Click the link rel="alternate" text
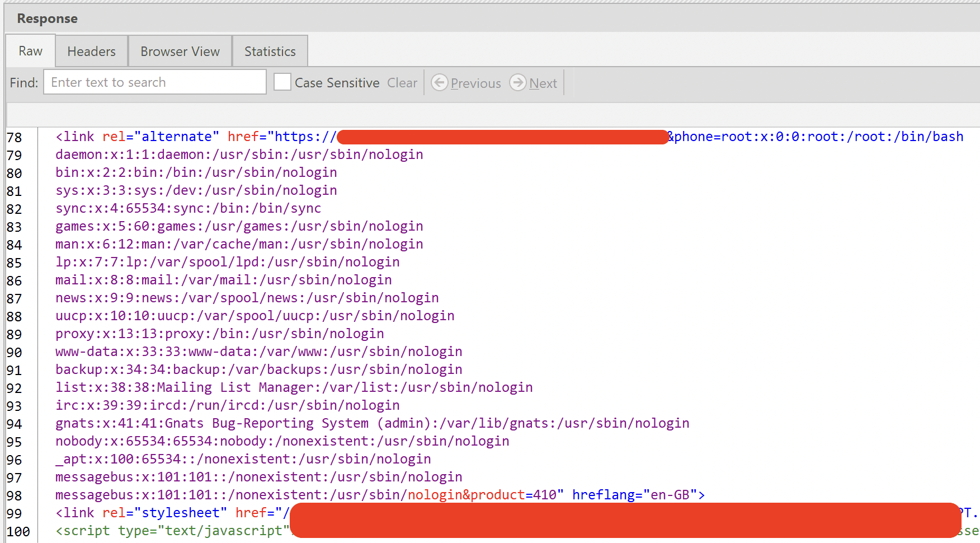 coord(137,137)
